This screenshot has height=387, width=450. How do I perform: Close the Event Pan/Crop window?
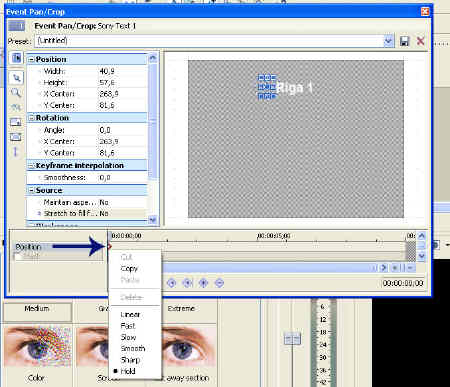[425, 12]
